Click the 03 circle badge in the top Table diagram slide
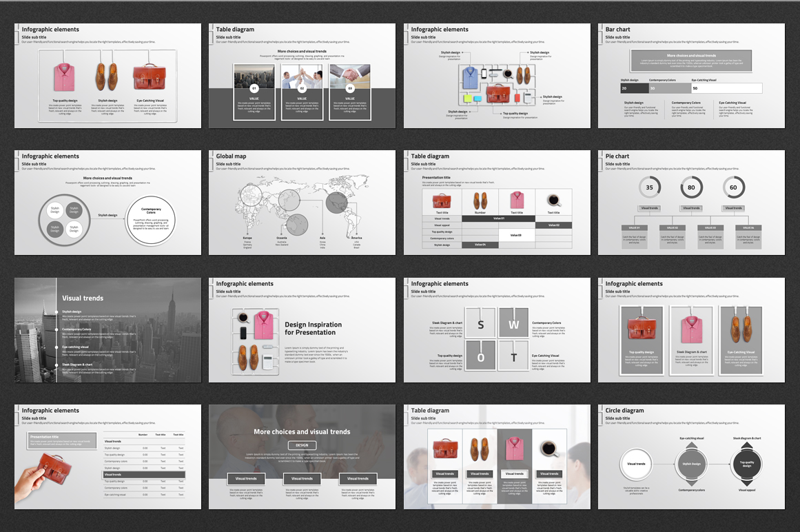This screenshot has height=532, width=800. (x=349, y=89)
